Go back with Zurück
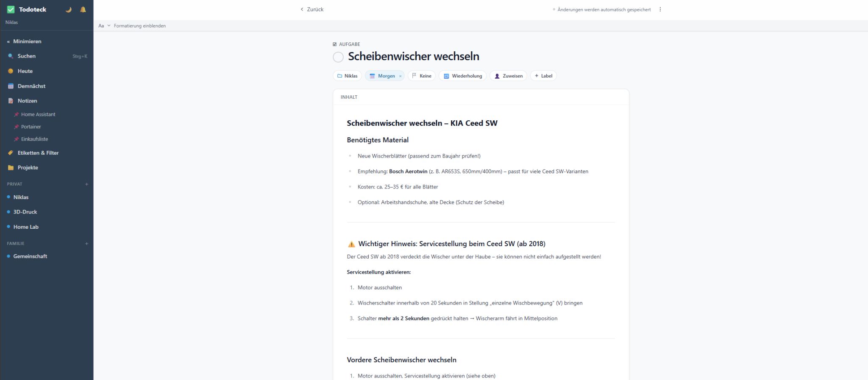Viewport: 868px width, 380px height. pyautogui.click(x=312, y=9)
